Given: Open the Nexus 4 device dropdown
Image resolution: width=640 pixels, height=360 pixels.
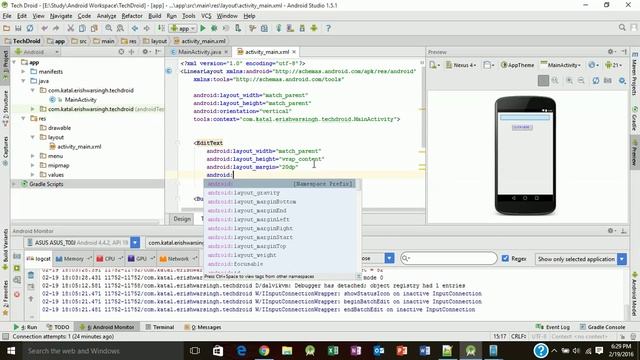Looking at the screenshot, I should [461, 65].
